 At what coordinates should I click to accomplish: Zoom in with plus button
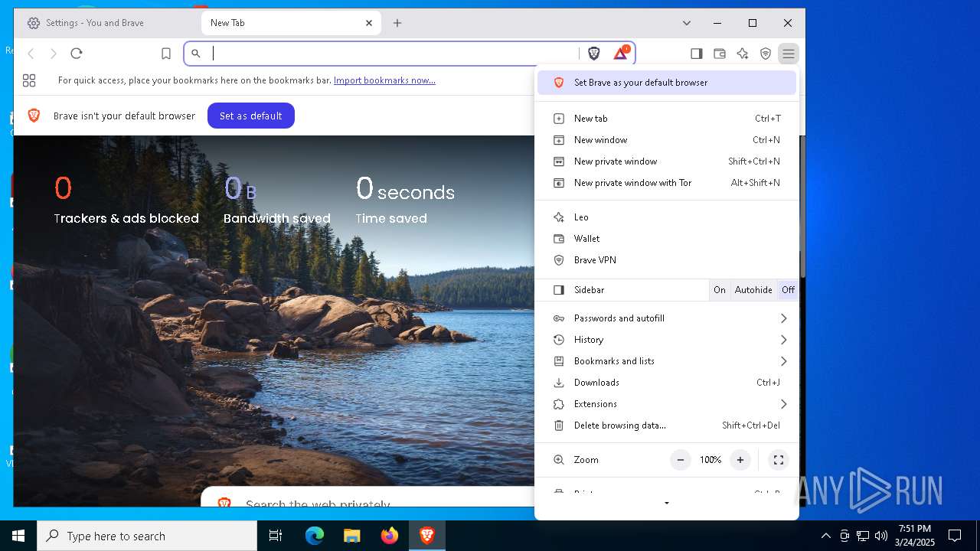tap(740, 460)
